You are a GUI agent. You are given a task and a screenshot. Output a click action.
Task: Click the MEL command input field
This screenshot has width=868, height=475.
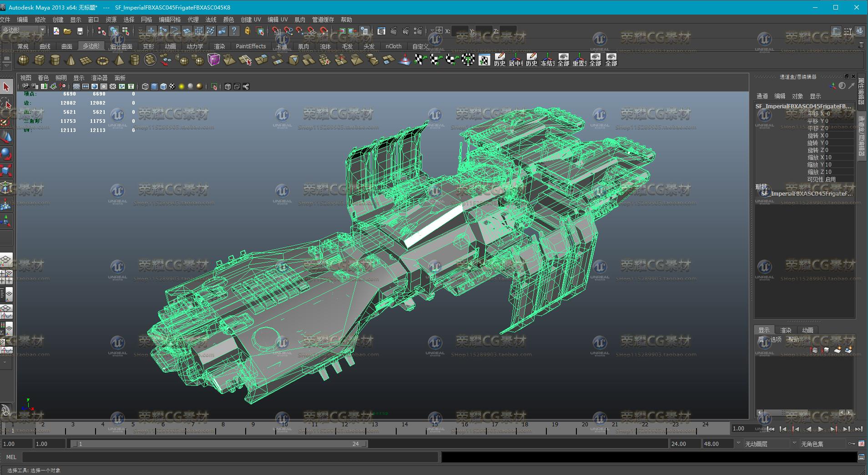230,457
